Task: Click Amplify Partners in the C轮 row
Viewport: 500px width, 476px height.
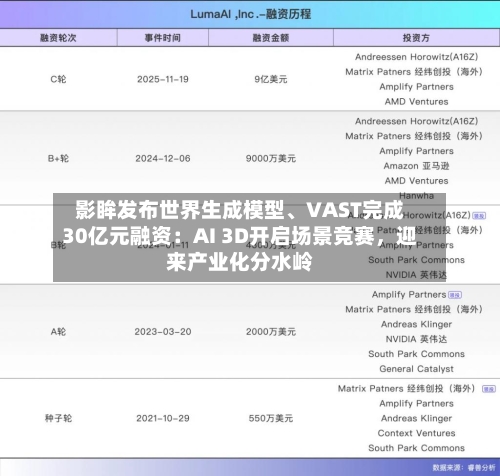Action: 416,87
